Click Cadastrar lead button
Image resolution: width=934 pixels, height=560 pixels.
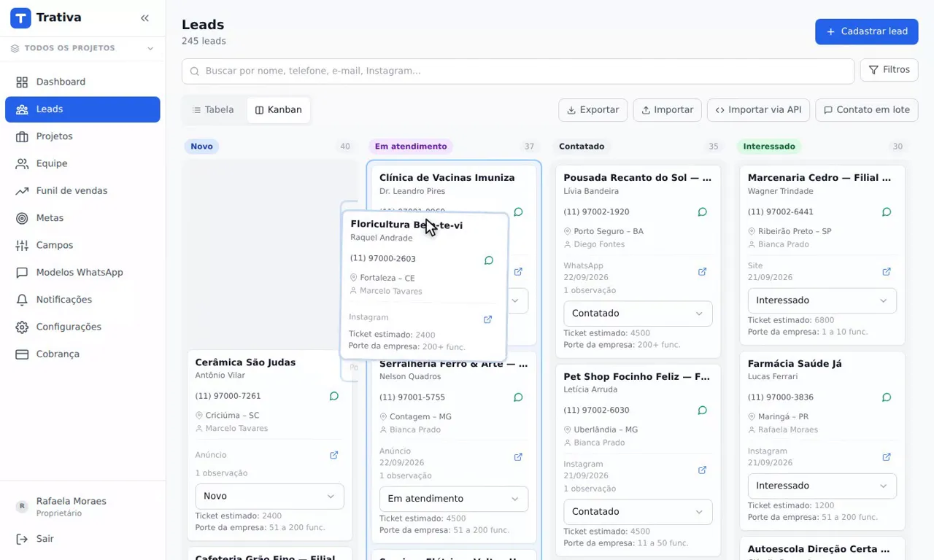click(x=866, y=31)
